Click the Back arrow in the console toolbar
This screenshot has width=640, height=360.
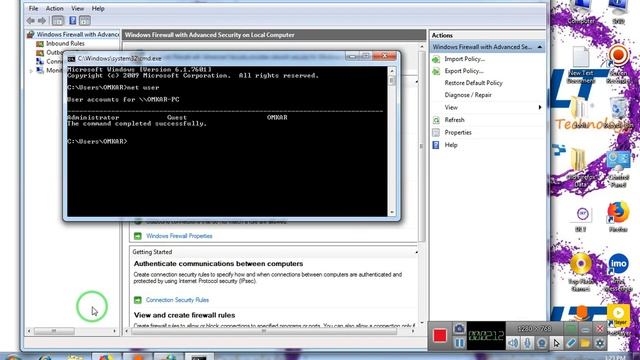point(31,20)
